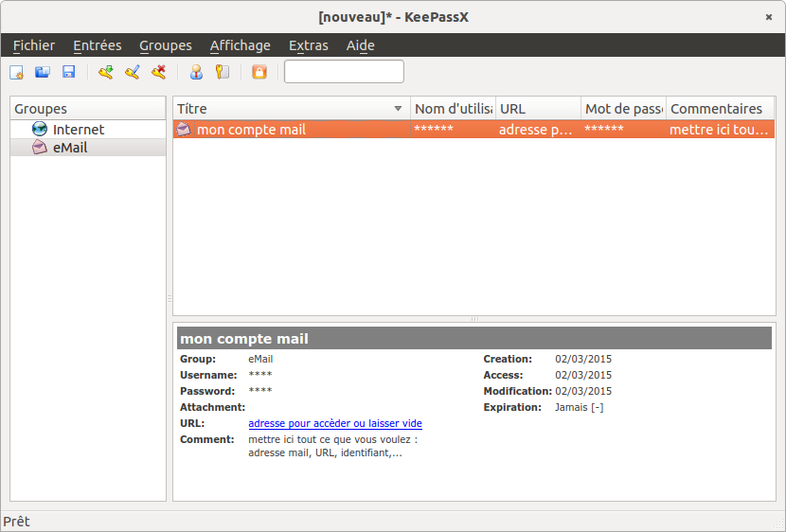Click the Open Database toolbar icon

43,72
